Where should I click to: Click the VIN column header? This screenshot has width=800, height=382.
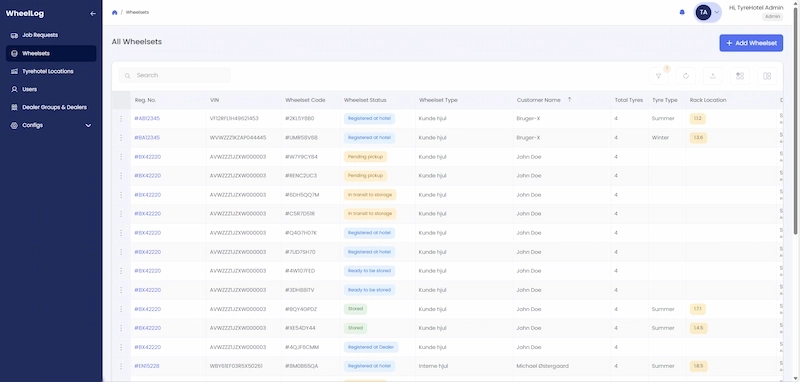pyautogui.click(x=214, y=100)
